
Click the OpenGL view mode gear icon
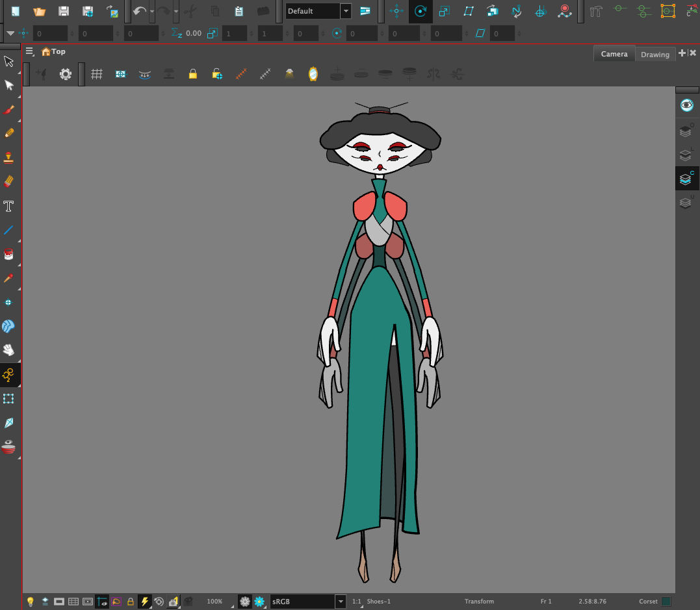(244, 602)
